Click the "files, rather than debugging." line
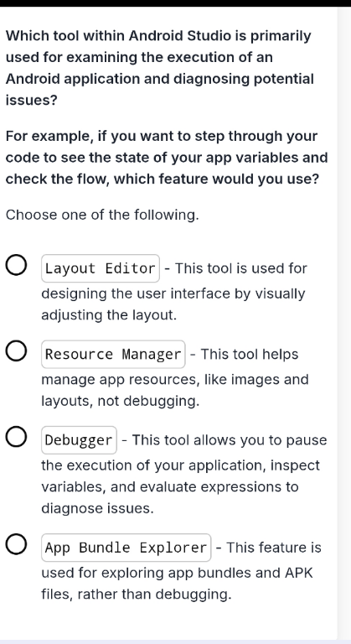351x644 pixels. 137,595
